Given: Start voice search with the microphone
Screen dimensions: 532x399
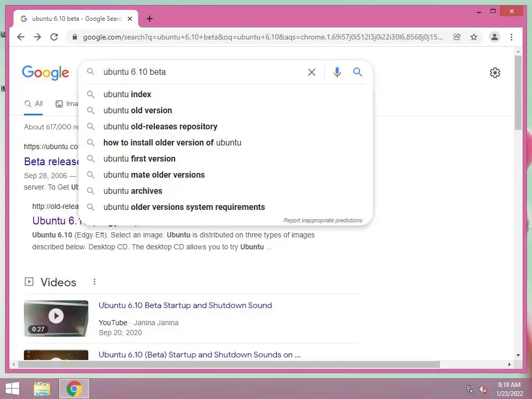Looking at the screenshot, I should 337,72.
